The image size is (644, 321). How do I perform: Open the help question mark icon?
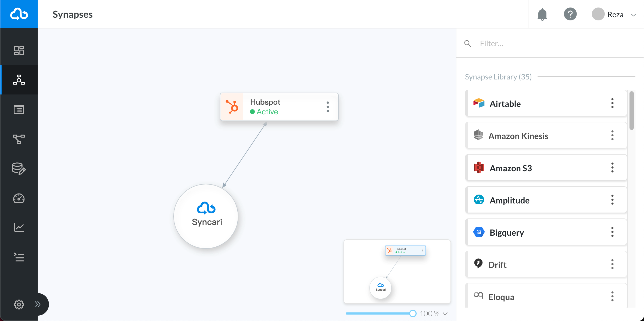pos(570,14)
